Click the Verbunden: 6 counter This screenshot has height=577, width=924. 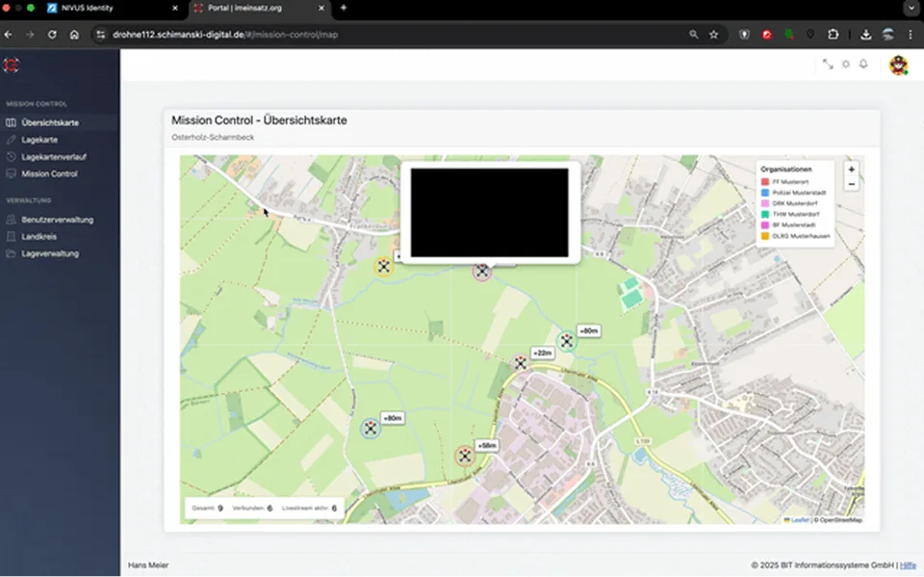click(x=252, y=508)
